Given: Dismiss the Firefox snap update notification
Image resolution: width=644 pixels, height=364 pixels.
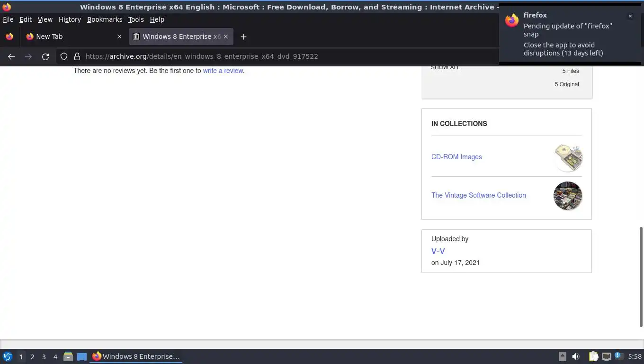Looking at the screenshot, I should point(630,16).
